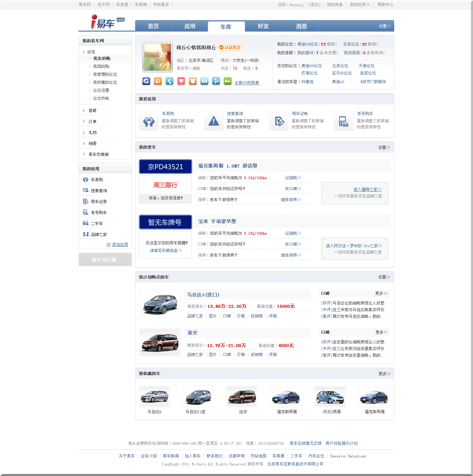Screen dimensions: 473x476
Task: Click 我的提问 link under 我的答疑
Action: (305, 53)
